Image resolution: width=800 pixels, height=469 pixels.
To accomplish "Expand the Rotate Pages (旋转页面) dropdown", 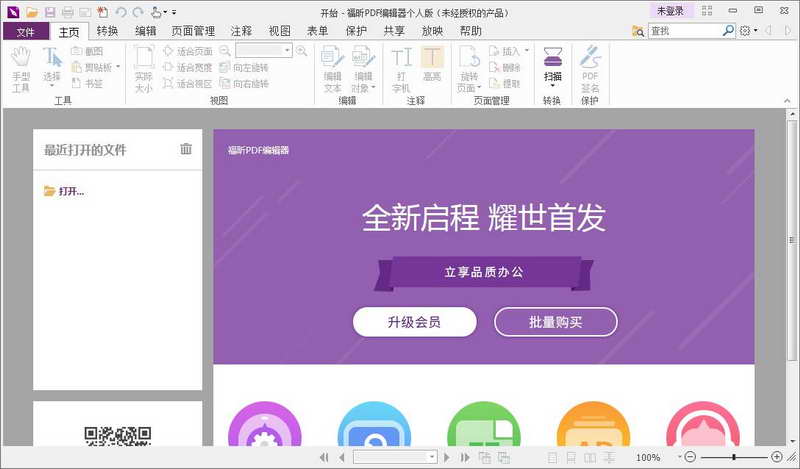I will [x=479, y=88].
